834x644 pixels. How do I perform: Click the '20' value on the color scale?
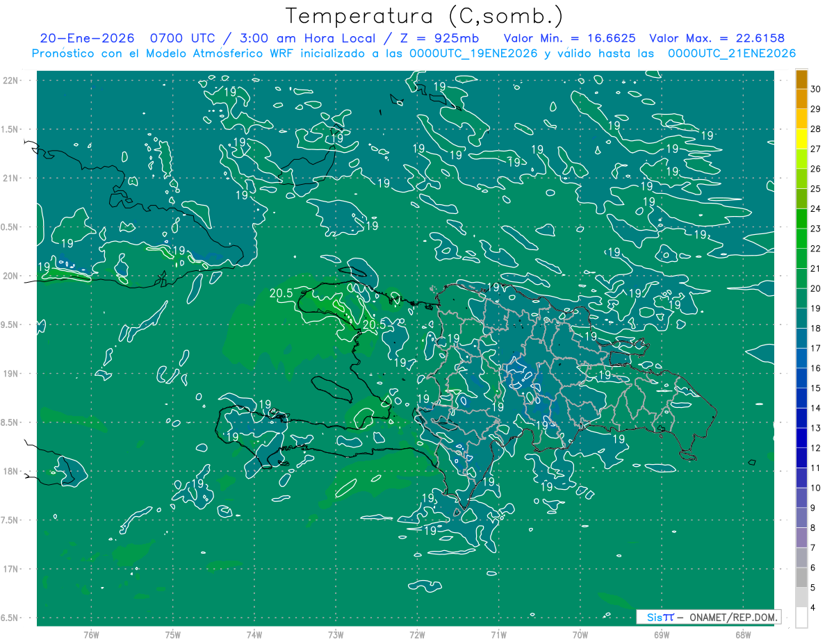(x=815, y=288)
